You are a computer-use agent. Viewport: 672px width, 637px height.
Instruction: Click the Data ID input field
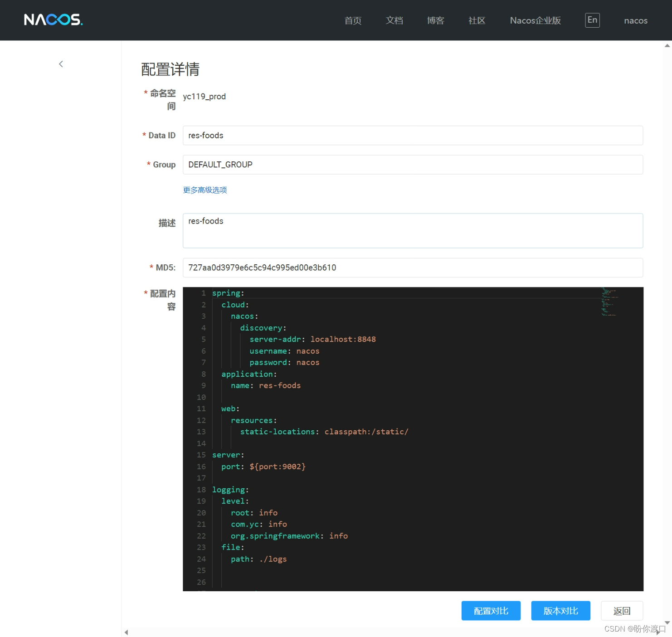412,135
